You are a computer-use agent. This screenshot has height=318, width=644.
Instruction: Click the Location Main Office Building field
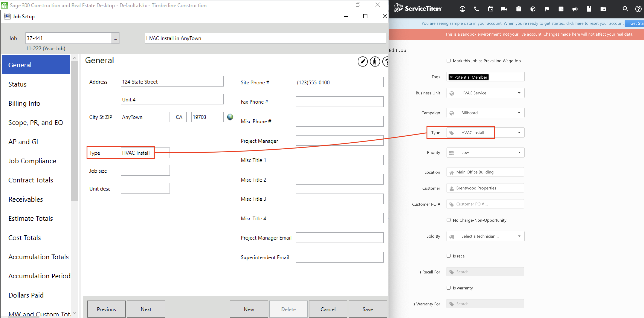(x=485, y=172)
